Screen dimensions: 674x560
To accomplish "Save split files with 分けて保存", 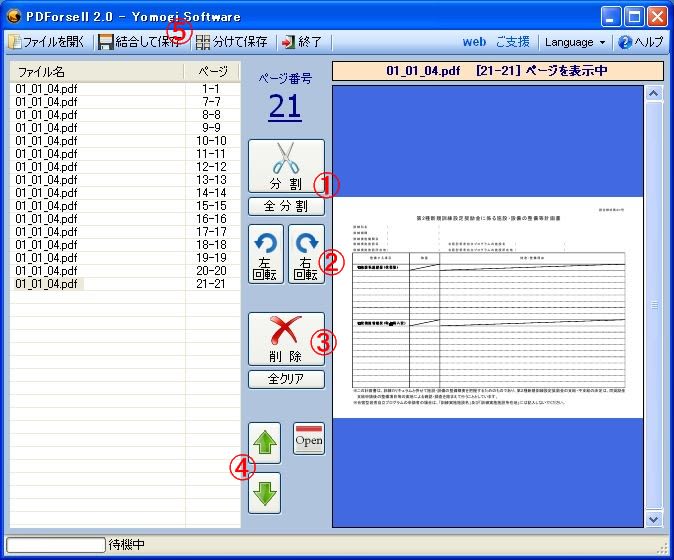I will (x=232, y=43).
